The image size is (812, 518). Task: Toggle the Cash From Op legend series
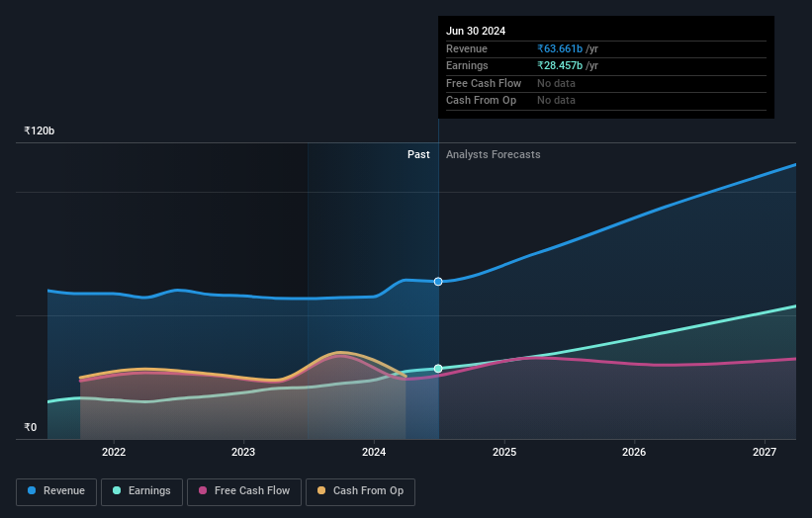tap(360, 491)
